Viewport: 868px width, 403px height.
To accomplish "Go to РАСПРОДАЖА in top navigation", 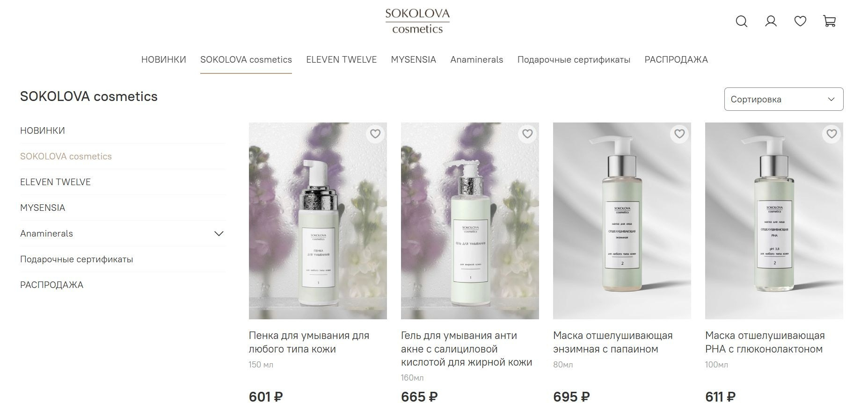I will [676, 59].
